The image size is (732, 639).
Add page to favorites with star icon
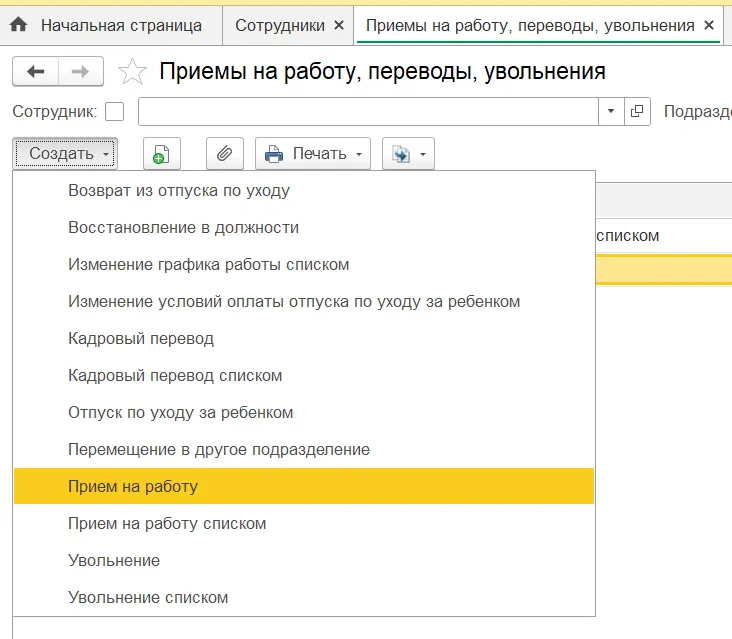click(132, 72)
